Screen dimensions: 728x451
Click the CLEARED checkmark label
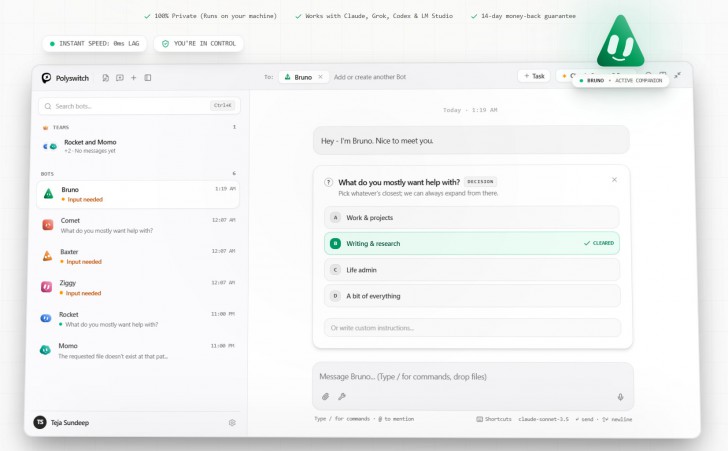pyautogui.click(x=599, y=243)
